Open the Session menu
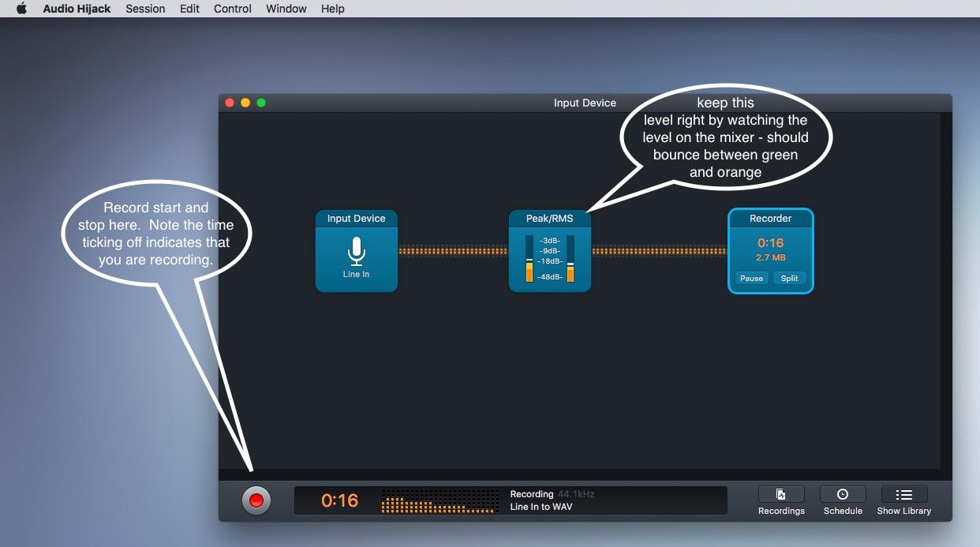980x547 pixels. (x=145, y=9)
